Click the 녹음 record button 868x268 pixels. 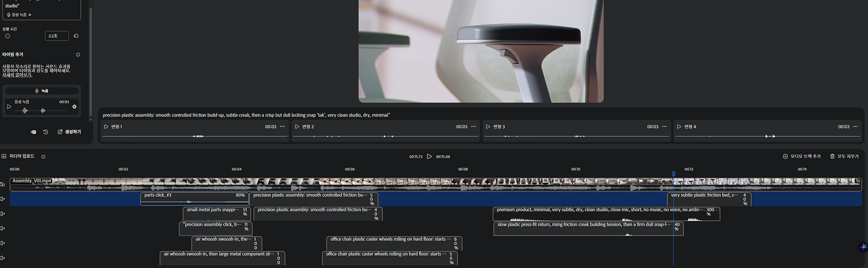42,91
